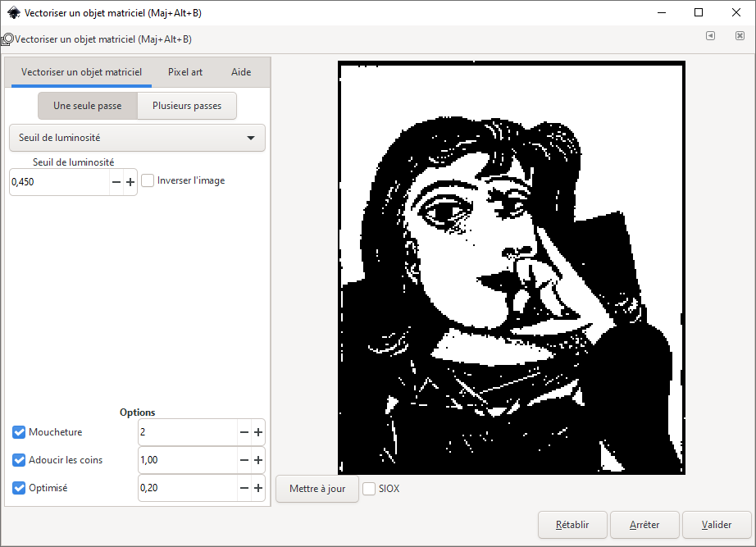
Task: Uncheck the Moucheture option
Action: pos(19,432)
